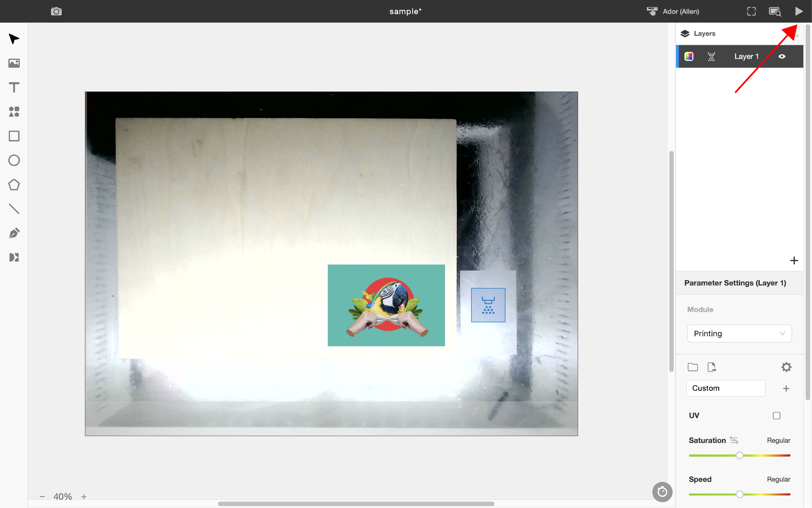Open the boxgen/design market tool
The width and height of the screenshot is (812, 508).
[x=14, y=257]
